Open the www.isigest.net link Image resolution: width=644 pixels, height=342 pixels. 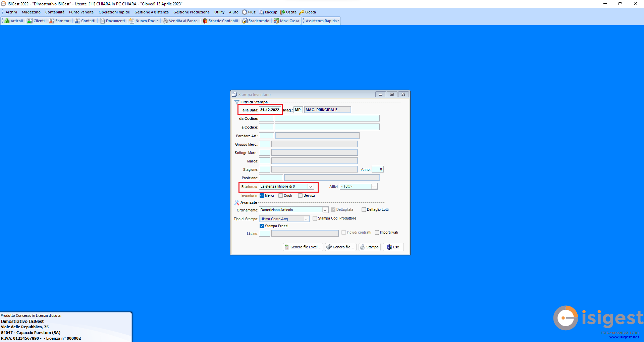pyautogui.click(x=624, y=337)
